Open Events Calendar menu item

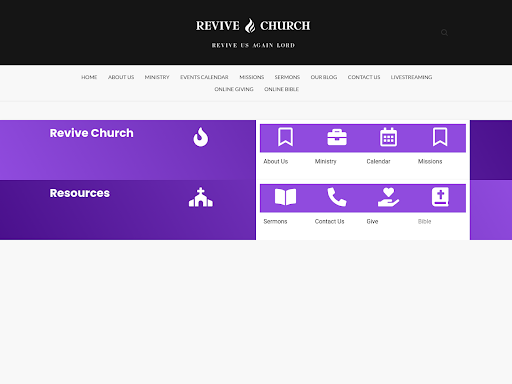pyautogui.click(x=204, y=77)
